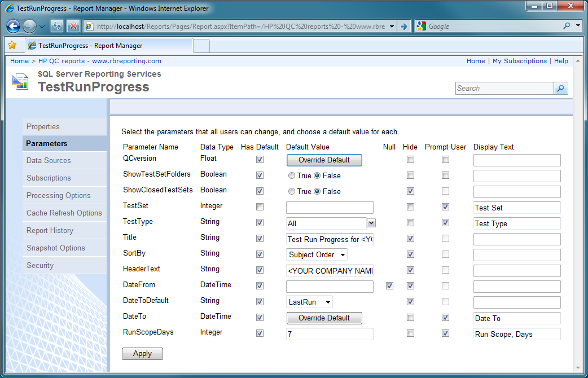Image resolution: width=588 pixels, height=378 pixels.
Task: Apply the parameter changes
Action: [142, 354]
